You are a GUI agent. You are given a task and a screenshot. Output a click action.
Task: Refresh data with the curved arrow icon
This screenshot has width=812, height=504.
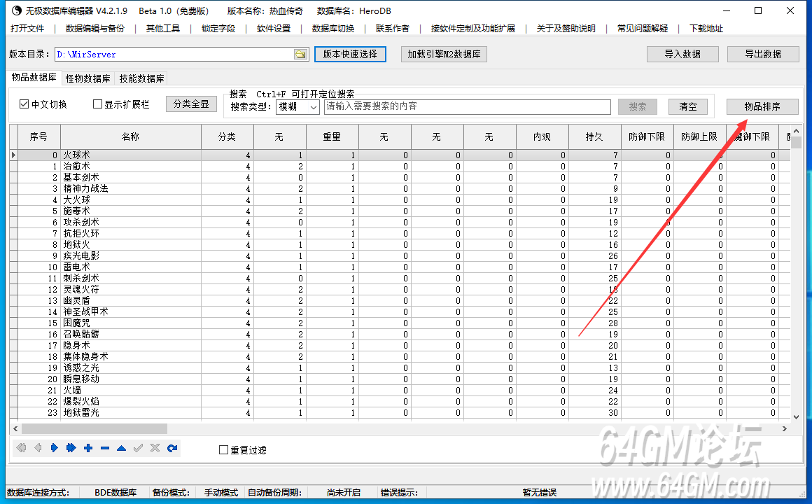click(172, 448)
